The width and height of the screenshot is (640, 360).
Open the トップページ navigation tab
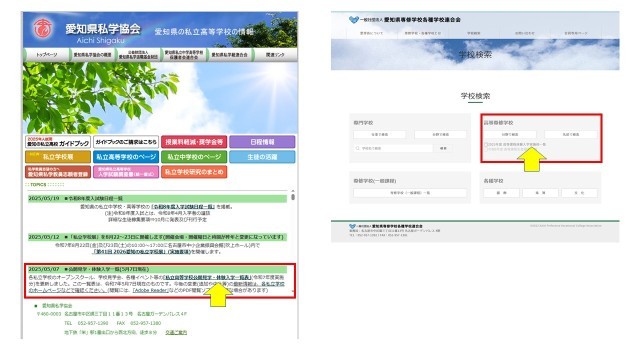(x=47, y=55)
